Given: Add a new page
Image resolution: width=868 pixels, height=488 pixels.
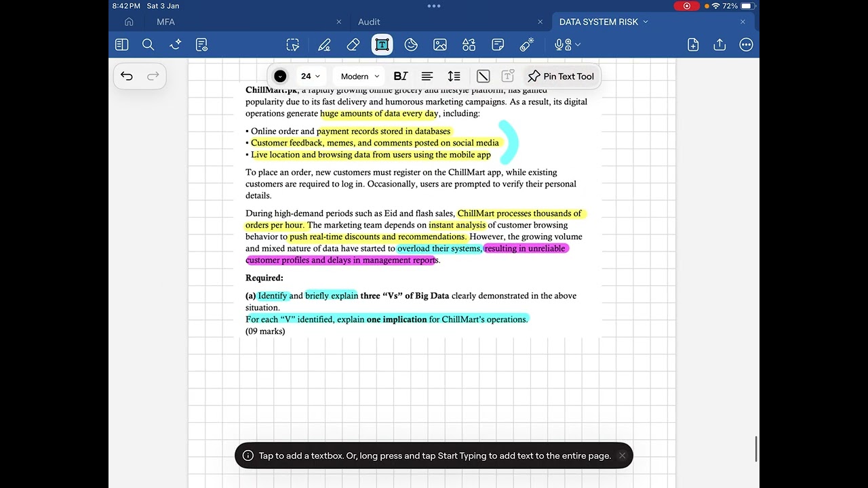Looking at the screenshot, I should pyautogui.click(x=693, y=45).
